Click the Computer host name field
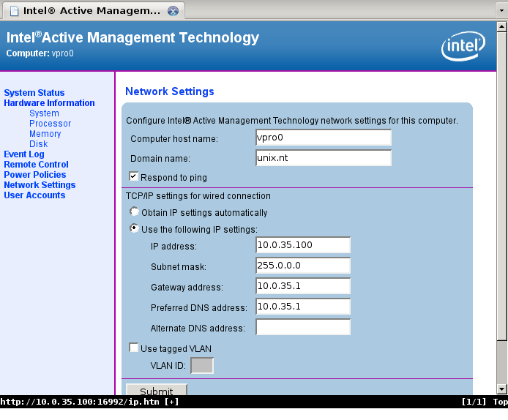The height and width of the screenshot is (420, 508). click(x=324, y=138)
